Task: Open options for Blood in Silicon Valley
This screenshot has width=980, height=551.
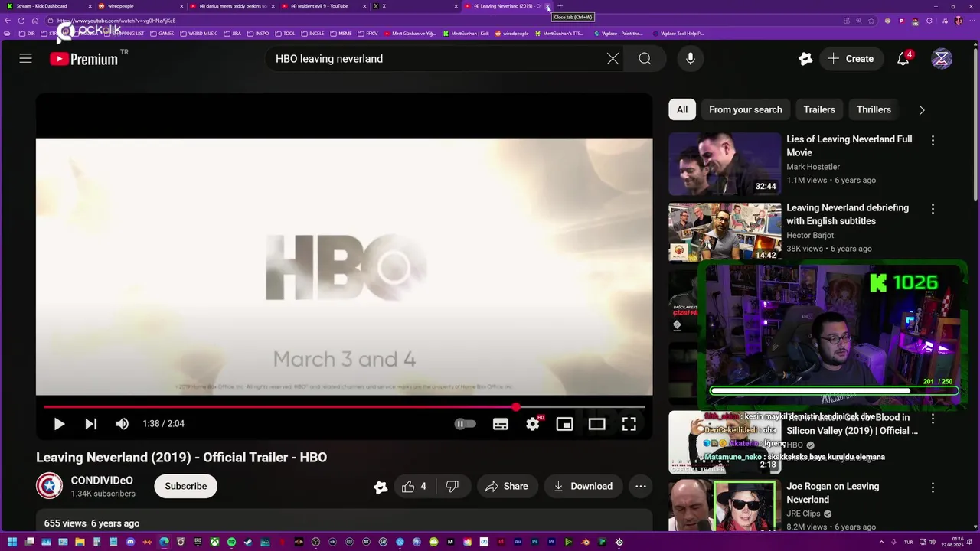Action: click(933, 419)
